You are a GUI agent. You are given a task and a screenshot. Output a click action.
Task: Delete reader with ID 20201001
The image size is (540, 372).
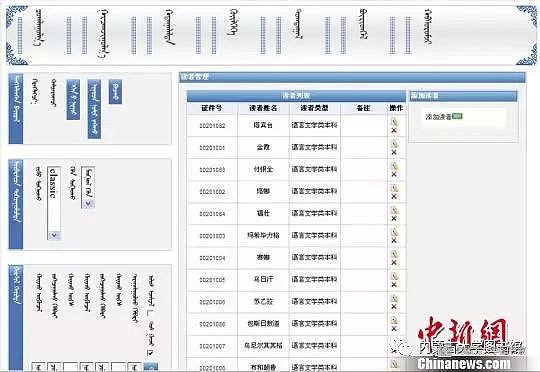[394, 153]
